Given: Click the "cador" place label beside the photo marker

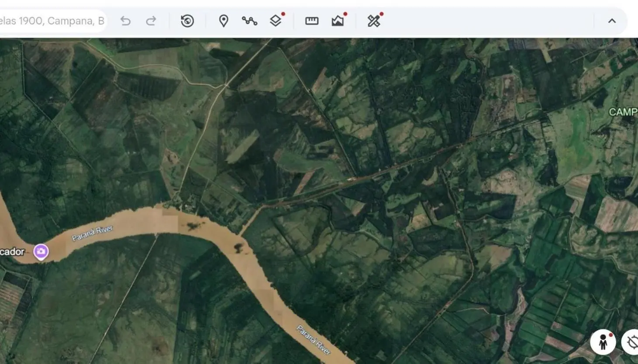Looking at the screenshot, I should pyautogui.click(x=12, y=252).
